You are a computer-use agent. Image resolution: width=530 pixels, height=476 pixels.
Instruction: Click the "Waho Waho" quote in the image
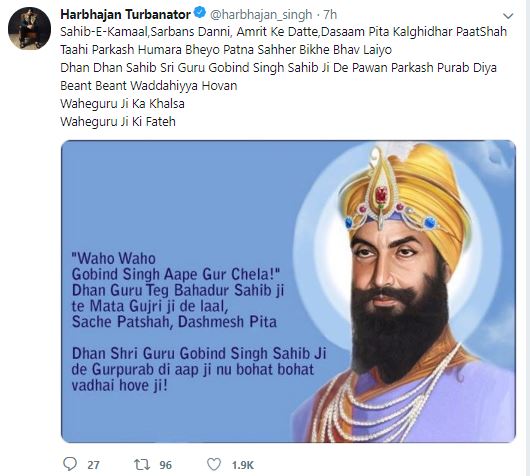pos(114,259)
